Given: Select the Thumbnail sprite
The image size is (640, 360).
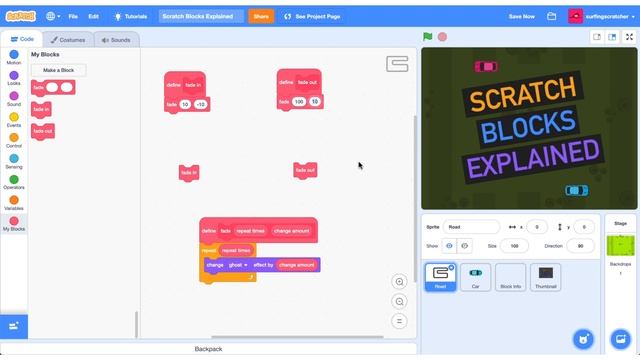Looking at the screenshot, I should click(x=546, y=278).
